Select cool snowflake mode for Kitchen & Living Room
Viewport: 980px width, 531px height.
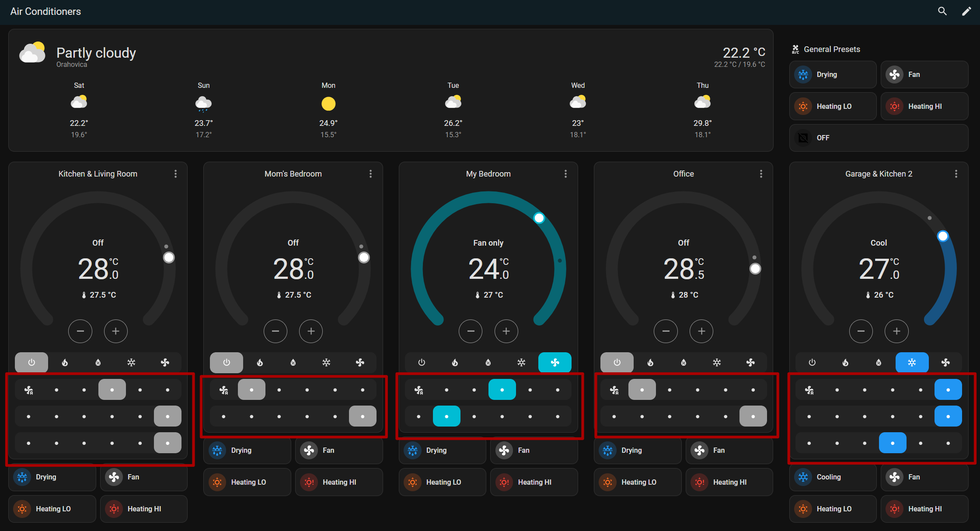pos(131,362)
